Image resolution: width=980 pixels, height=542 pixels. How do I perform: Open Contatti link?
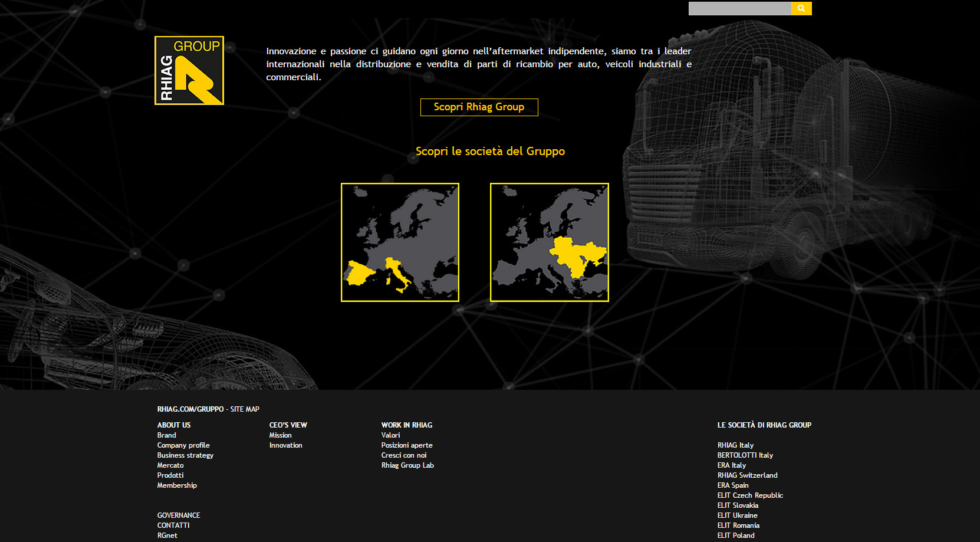tap(173, 525)
